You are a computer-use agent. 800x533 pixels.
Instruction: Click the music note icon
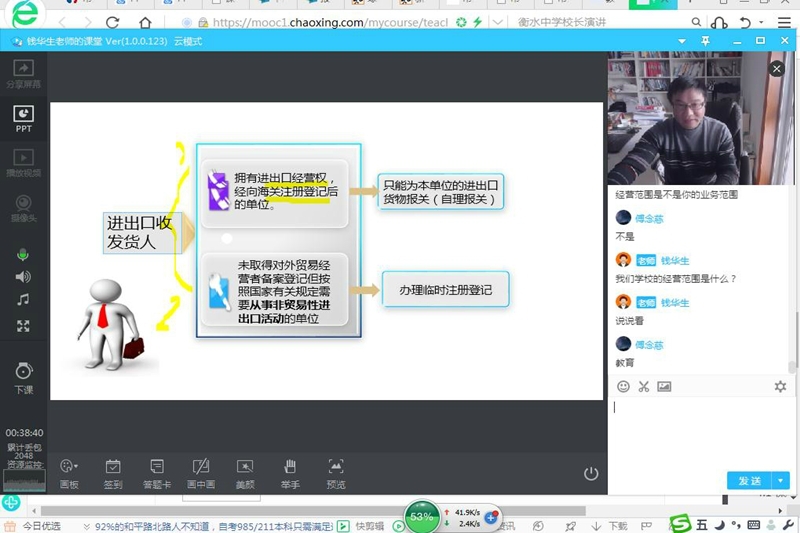click(x=23, y=299)
